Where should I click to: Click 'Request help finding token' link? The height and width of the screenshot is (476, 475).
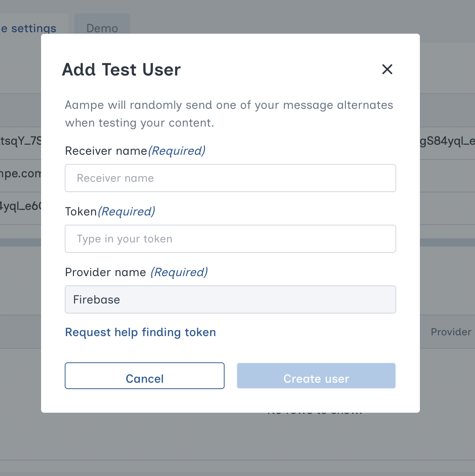141,332
